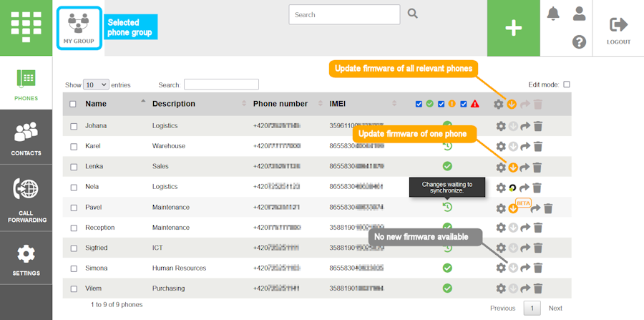Open notifications bell icon
This screenshot has height=320, width=644.
pyautogui.click(x=553, y=14)
